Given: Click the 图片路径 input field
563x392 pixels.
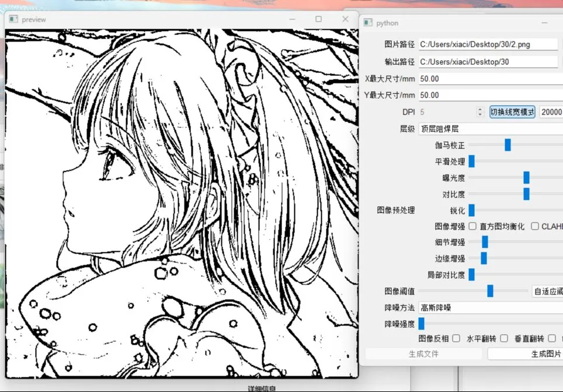Looking at the screenshot, I should click(x=488, y=44).
